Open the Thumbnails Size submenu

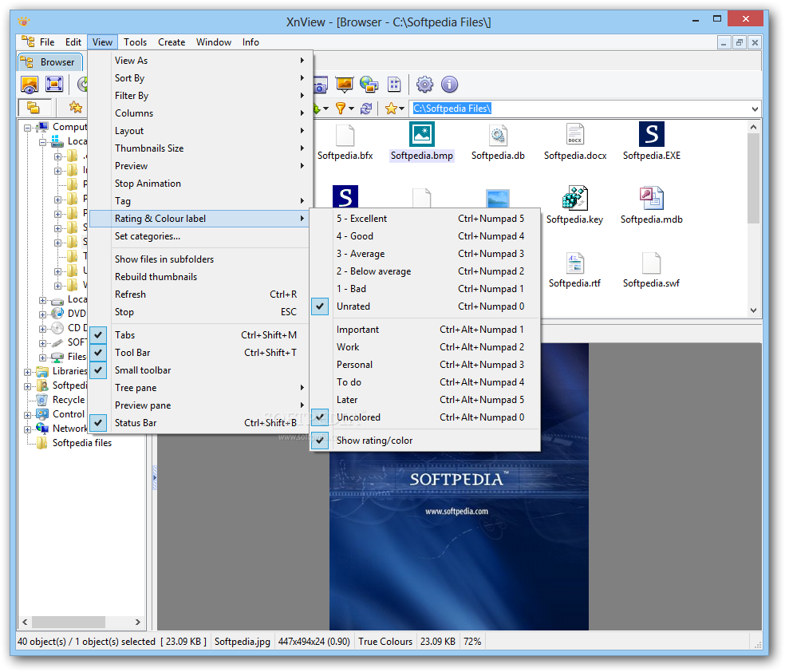click(x=199, y=148)
